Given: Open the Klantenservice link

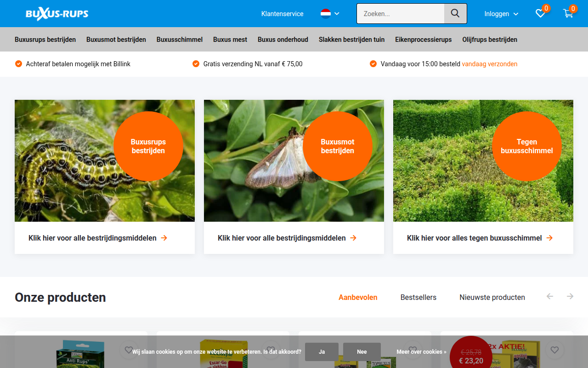Looking at the screenshot, I should click(282, 14).
